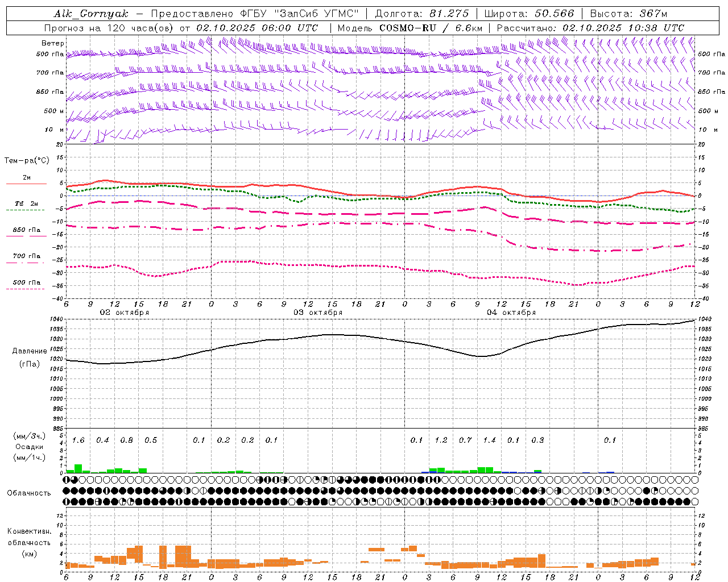
Task: Click the 'Ветер' wind panel label
Action: click(x=53, y=43)
